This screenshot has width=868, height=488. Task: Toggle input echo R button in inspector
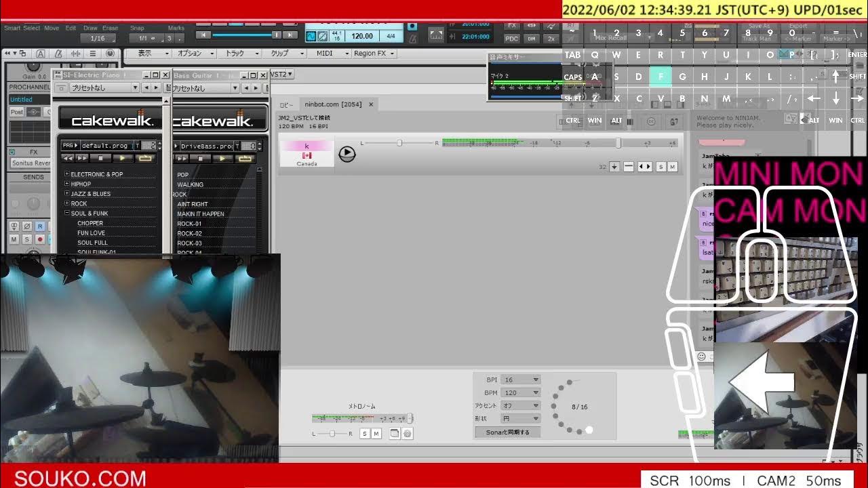40,226
